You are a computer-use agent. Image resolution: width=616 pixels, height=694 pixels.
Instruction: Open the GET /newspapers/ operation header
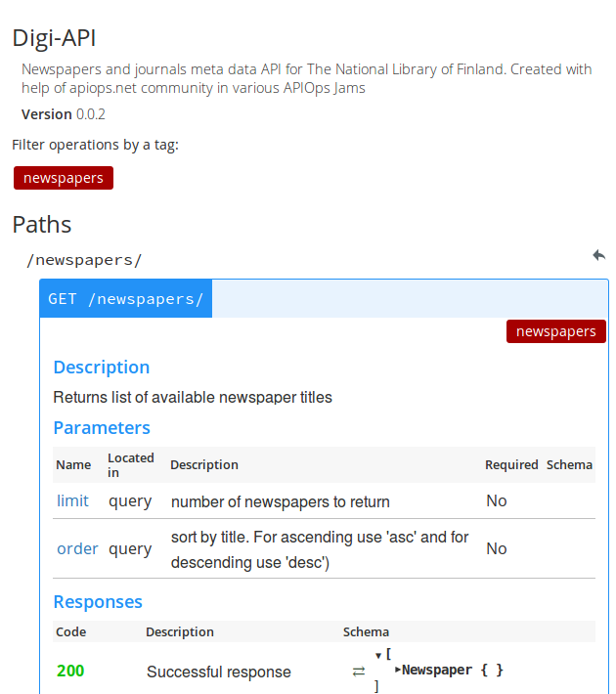click(x=126, y=299)
